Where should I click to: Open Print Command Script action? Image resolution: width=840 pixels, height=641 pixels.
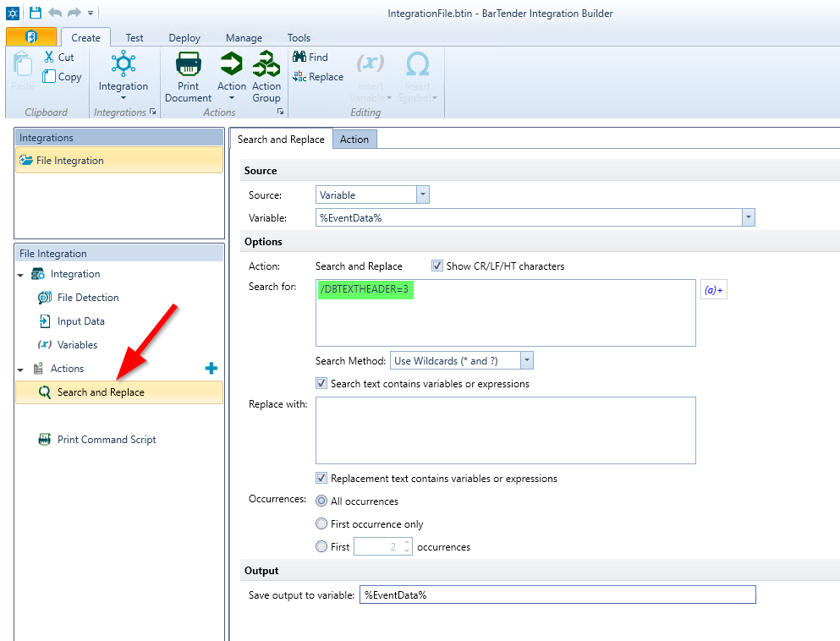pyautogui.click(x=106, y=440)
